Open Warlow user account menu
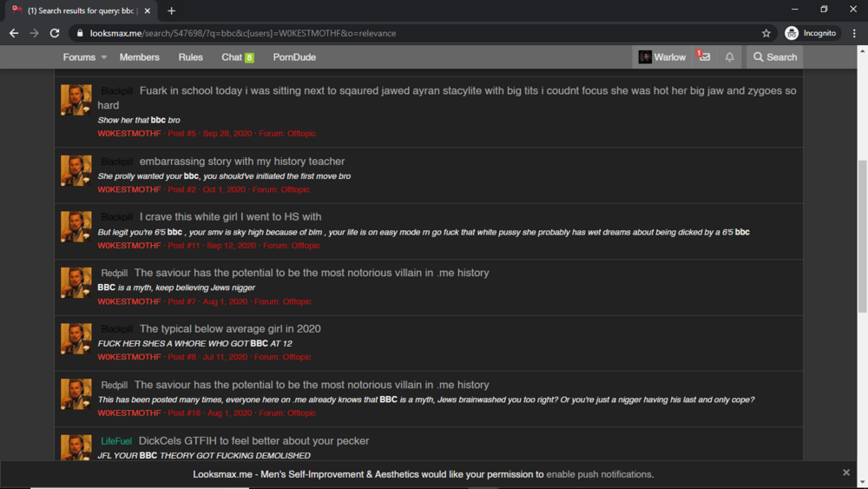 [662, 57]
